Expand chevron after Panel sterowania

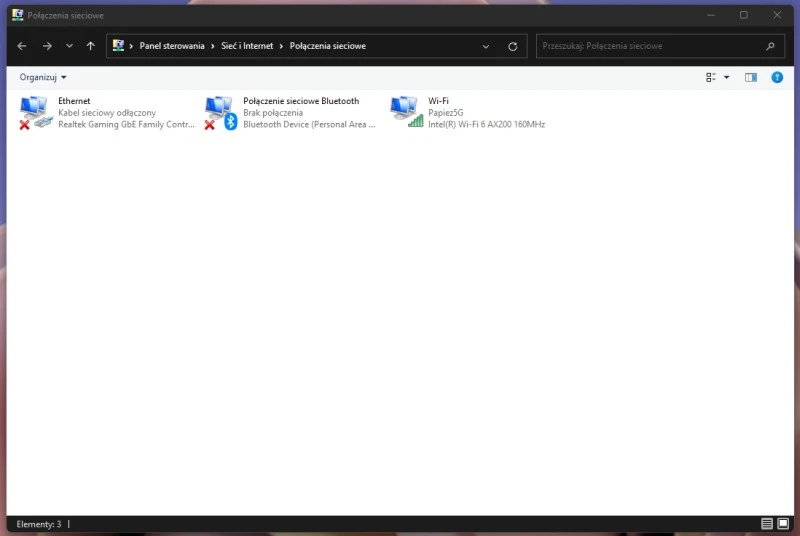coord(213,46)
